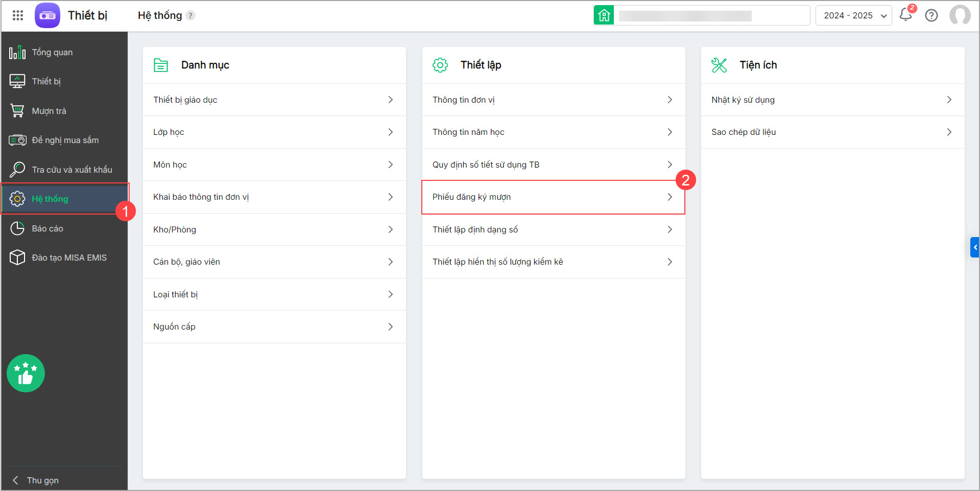Click the Danh mục folder icon
980x491 pixels.
pos(161,65)
